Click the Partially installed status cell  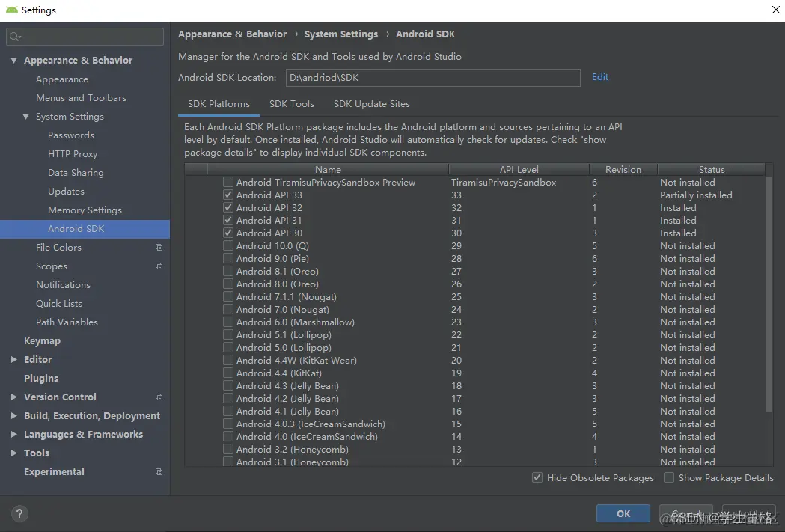click(696, 195)
